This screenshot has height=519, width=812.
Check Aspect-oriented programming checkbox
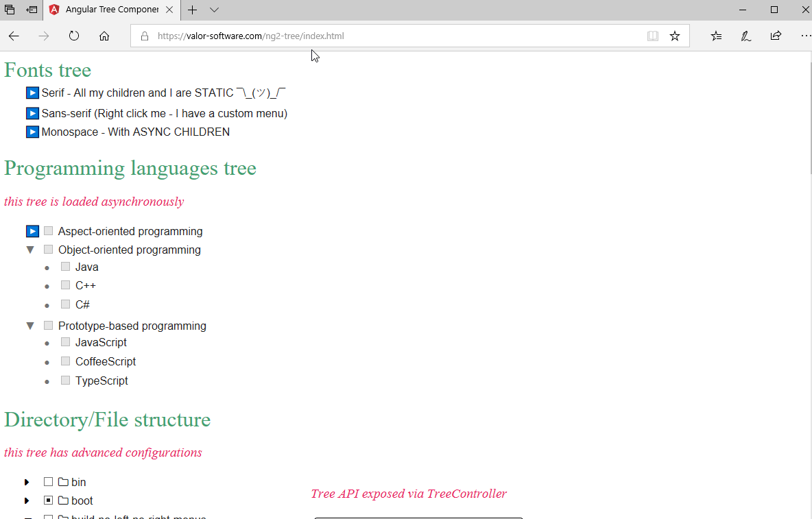48,230
